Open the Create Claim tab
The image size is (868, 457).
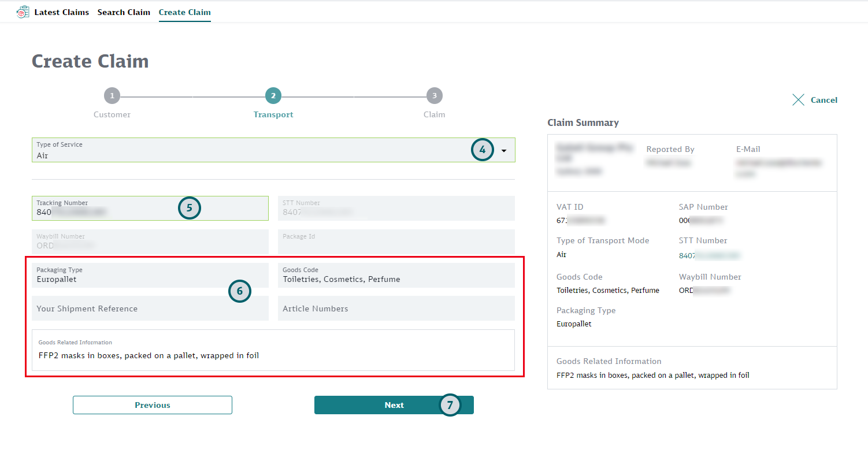184,12
